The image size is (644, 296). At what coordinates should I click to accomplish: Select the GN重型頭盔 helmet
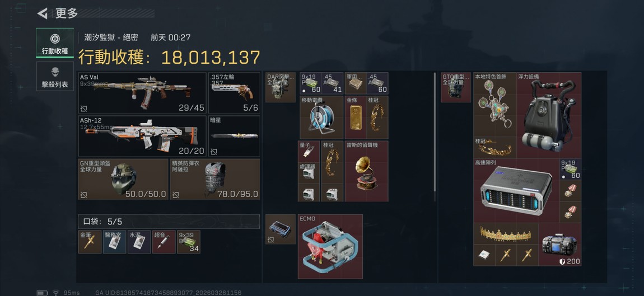point(123,180)
